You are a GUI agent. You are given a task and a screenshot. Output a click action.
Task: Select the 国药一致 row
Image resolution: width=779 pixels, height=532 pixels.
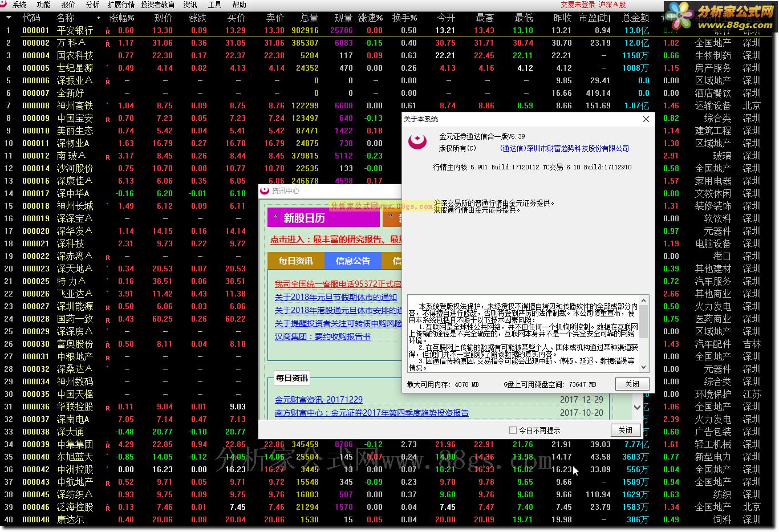coord(128,319)
